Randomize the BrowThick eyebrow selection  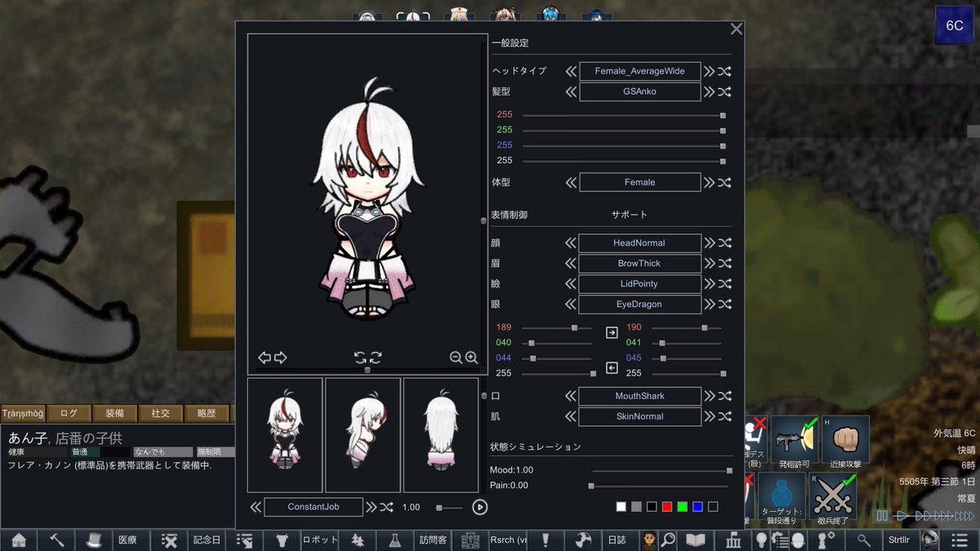724,263
